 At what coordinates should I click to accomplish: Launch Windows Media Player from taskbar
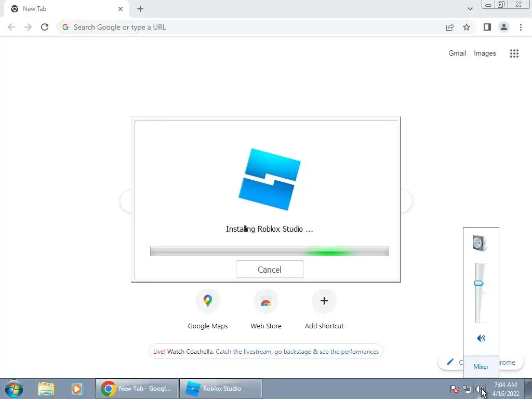click(x=77, y=389)
